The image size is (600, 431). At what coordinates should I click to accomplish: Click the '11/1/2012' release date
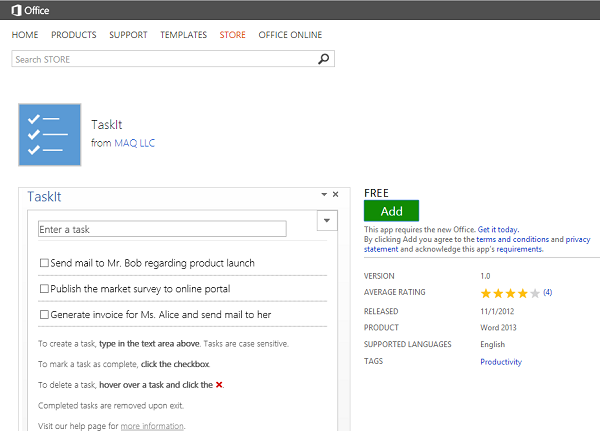[497, 311]
